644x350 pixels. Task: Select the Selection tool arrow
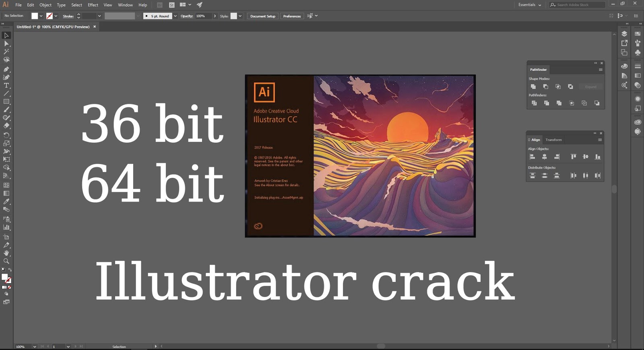click(x=6, y=35)
